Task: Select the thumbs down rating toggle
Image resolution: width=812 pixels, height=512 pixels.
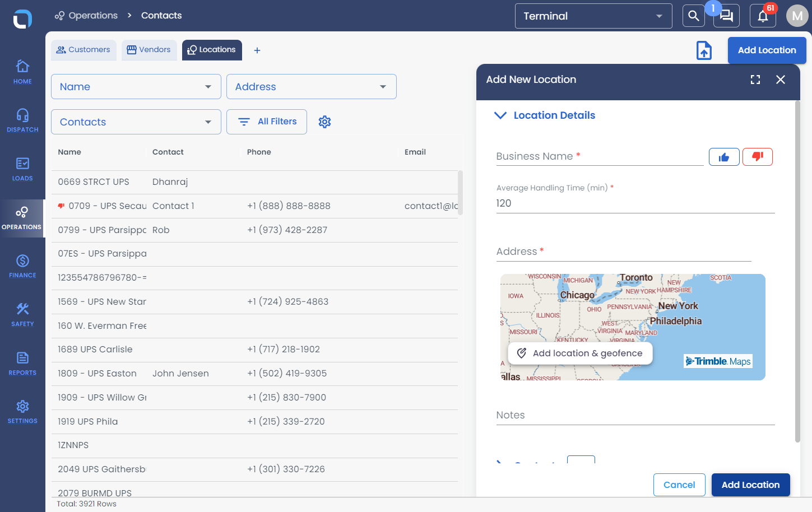Action: 758,157
